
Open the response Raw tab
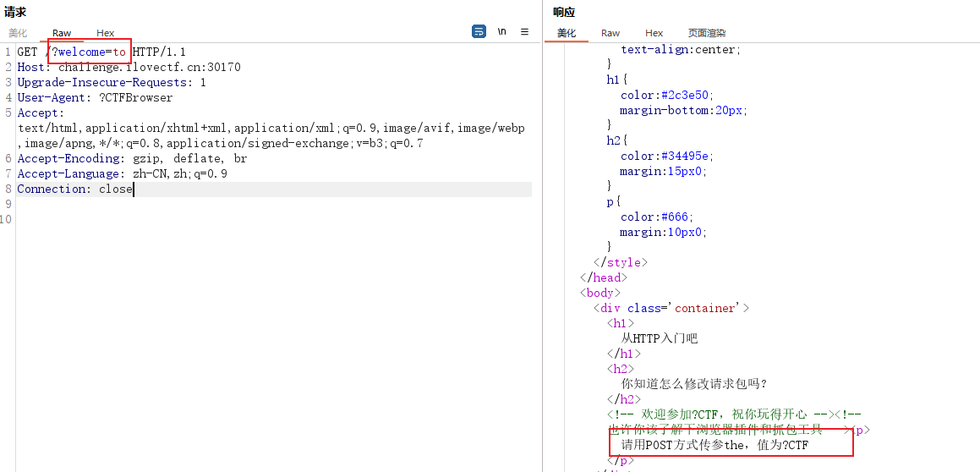610,33
